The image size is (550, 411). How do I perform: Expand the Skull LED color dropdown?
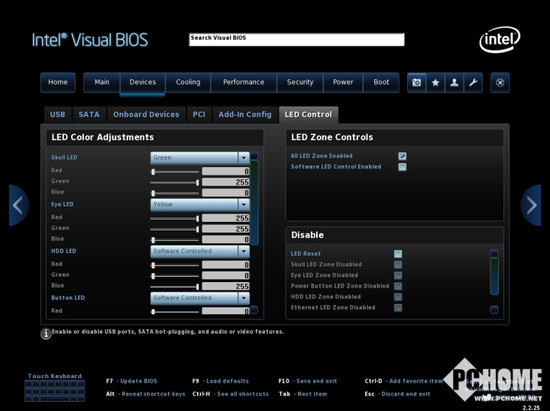[243, 158]
